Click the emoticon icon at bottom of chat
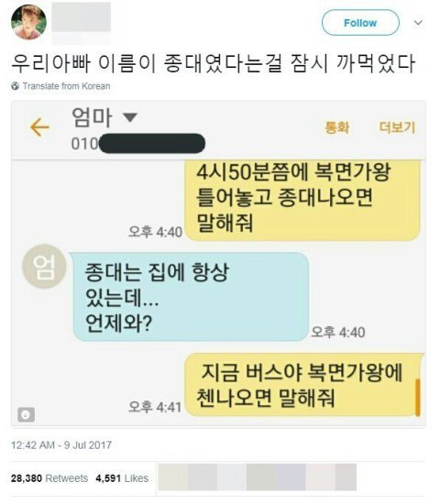This screenshot has width=440, height=504. 26,414
